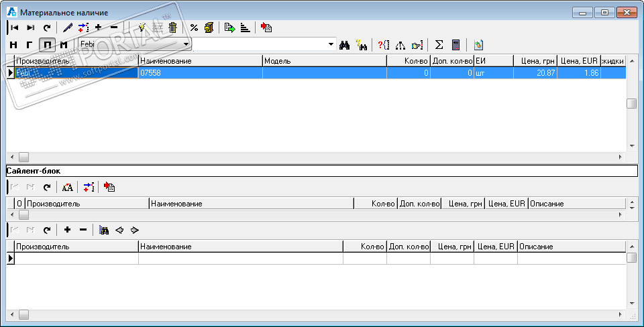This screenshot has height=327, width=644.
Task: Click the шт unit cell
Action: [494, 73]
